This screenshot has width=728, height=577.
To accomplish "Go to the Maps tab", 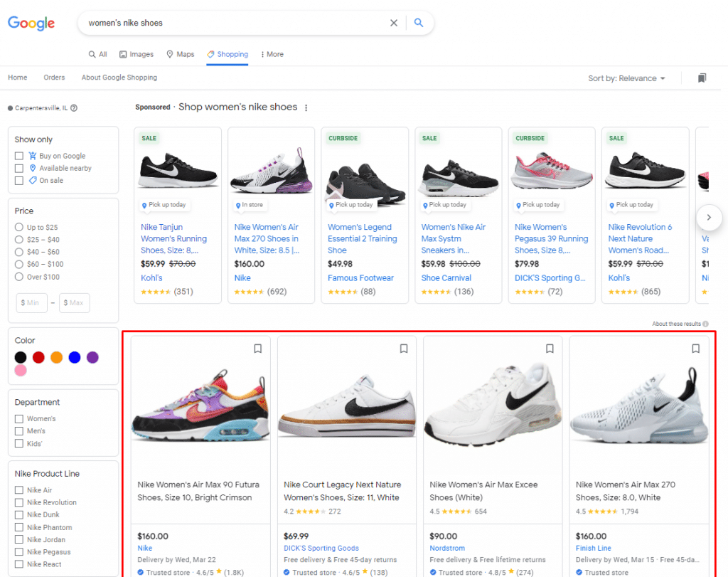I will click(180, 54).
